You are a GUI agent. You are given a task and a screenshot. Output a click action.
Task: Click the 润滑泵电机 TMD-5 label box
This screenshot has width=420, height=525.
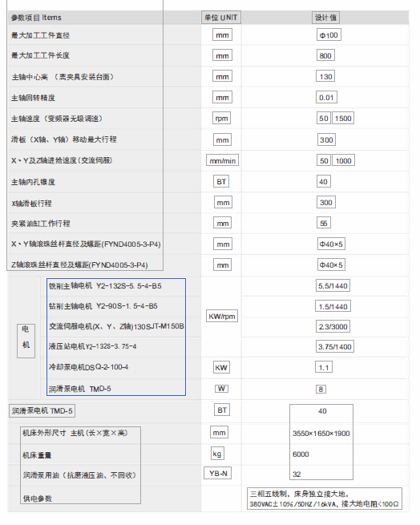coord(42,411)
